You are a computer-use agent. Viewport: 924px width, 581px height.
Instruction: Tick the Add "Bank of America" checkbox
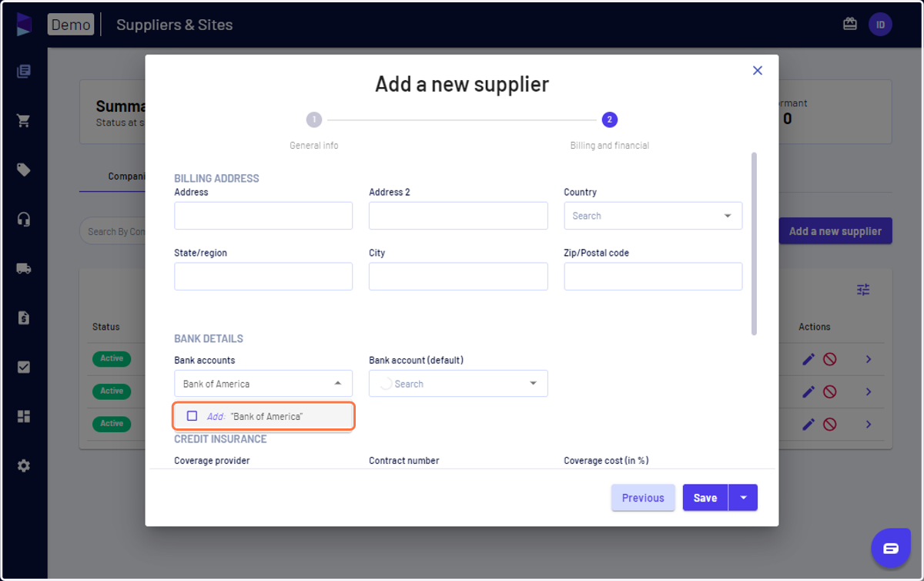[192, 416]
